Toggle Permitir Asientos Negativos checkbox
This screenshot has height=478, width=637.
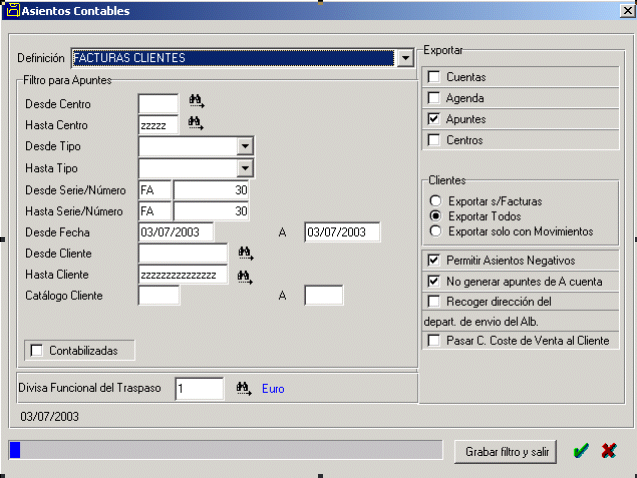click(x=434, y=260)
